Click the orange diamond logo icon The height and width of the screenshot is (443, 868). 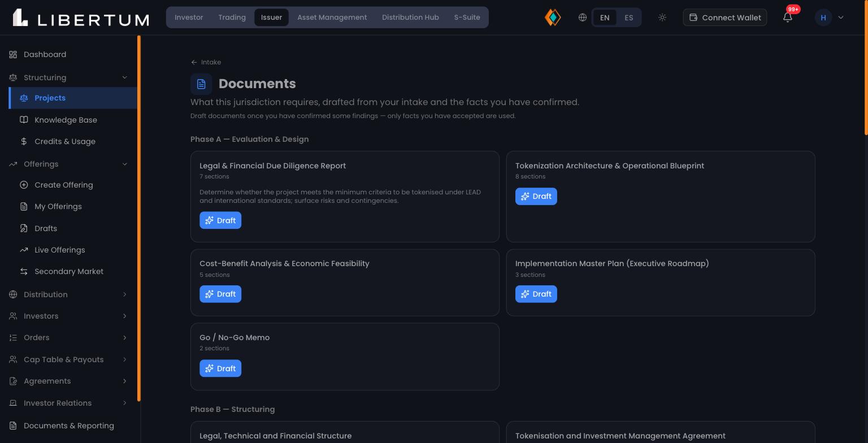[553, 18]
